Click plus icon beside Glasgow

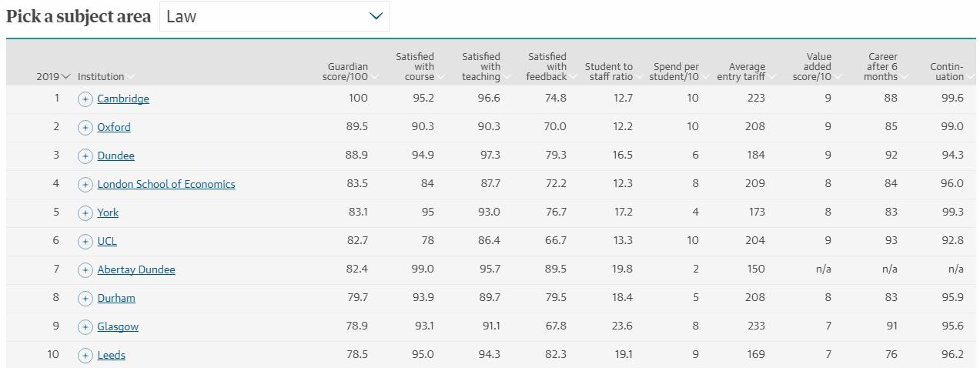tap(85, 326)
